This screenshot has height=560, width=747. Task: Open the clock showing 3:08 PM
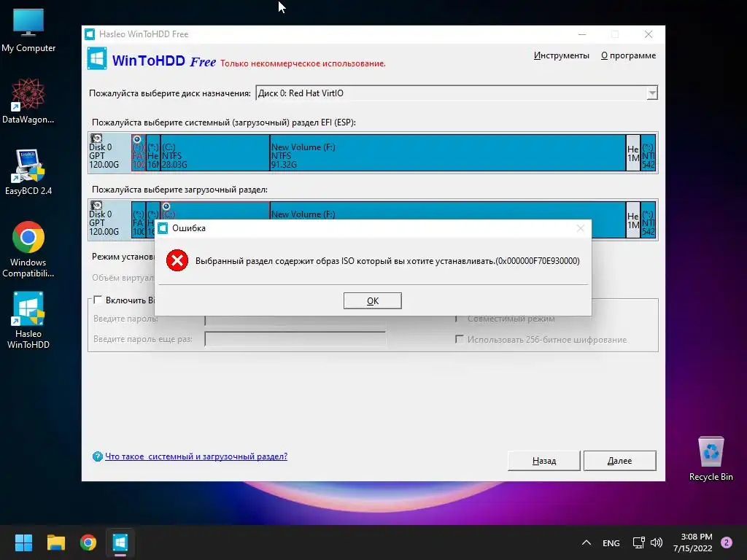(x=693, y=542)
